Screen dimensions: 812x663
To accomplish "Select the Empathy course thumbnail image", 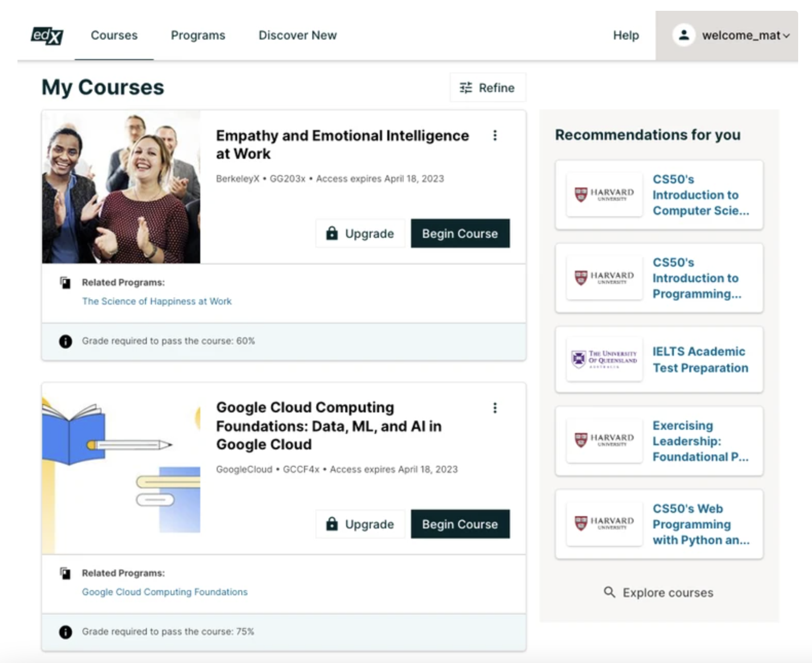I will click(x=121, y=187).
